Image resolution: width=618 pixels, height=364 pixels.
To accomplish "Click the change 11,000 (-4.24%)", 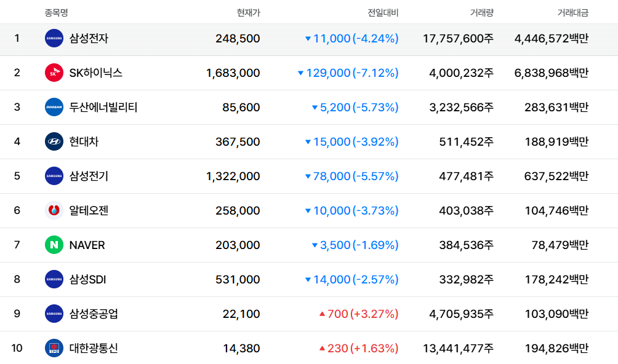I will pyautogui.click(x=352, y=39).
